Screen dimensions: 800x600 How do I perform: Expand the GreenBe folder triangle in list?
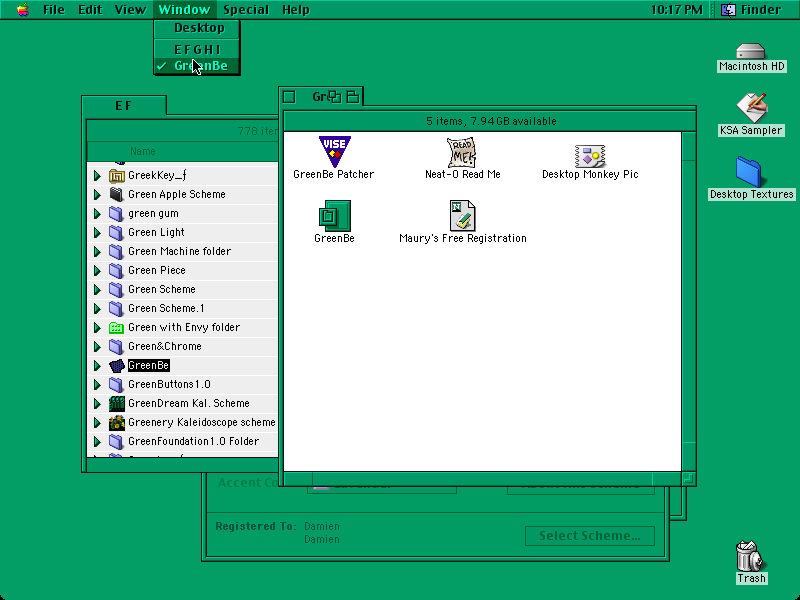coord(97,365)
